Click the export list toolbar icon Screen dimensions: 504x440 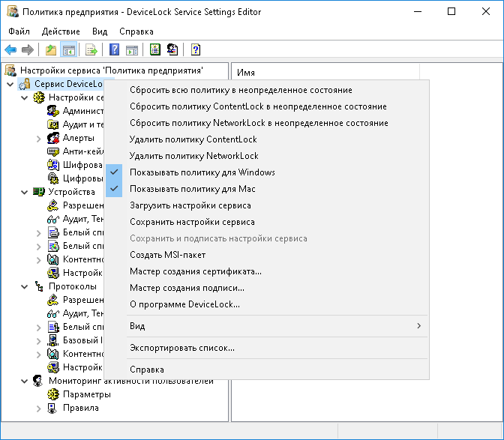[x=91, y=50]
